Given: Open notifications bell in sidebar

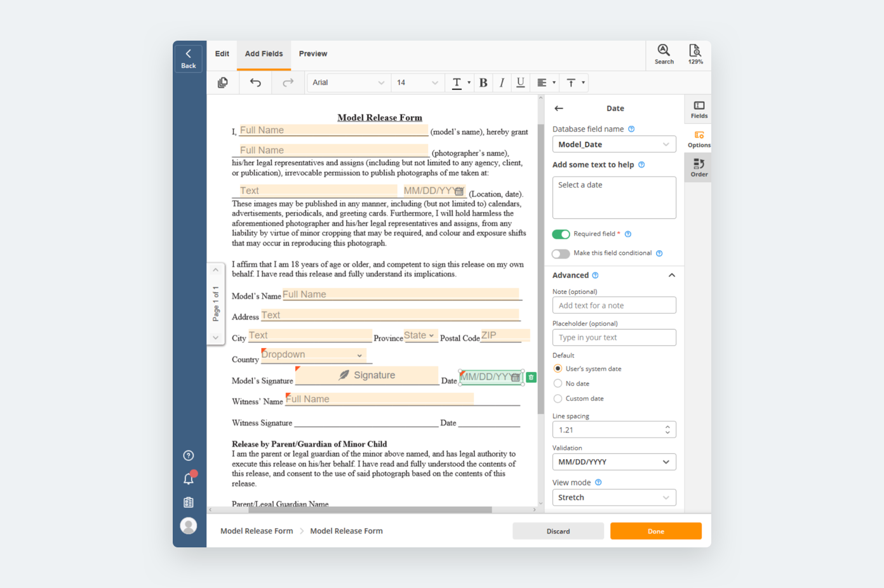Looking at the screenshot, I should 189,479.
